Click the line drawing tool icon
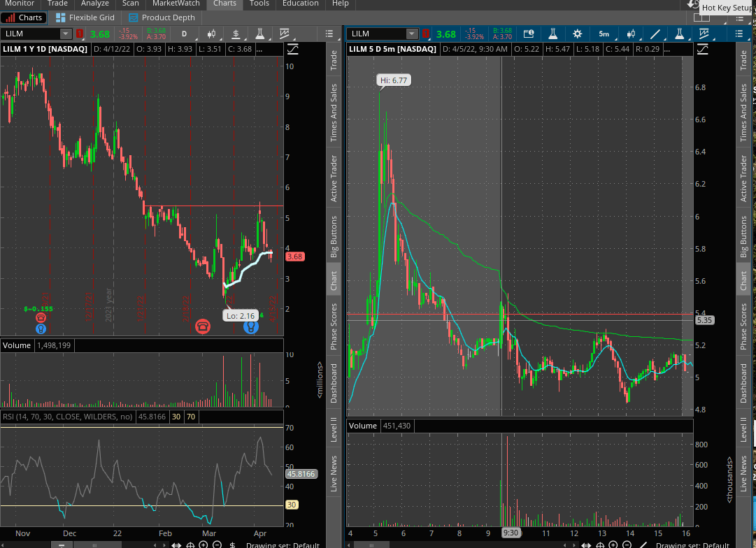 tap(655, 34)
